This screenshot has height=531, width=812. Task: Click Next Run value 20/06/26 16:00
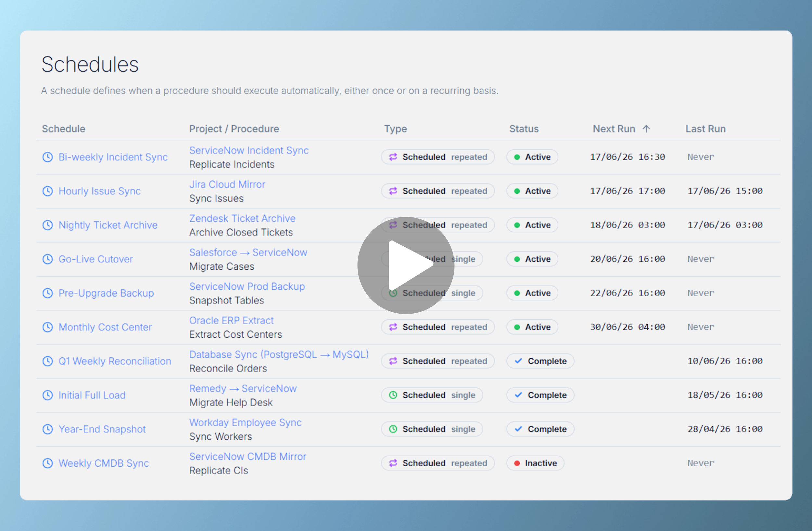(628, 259)
